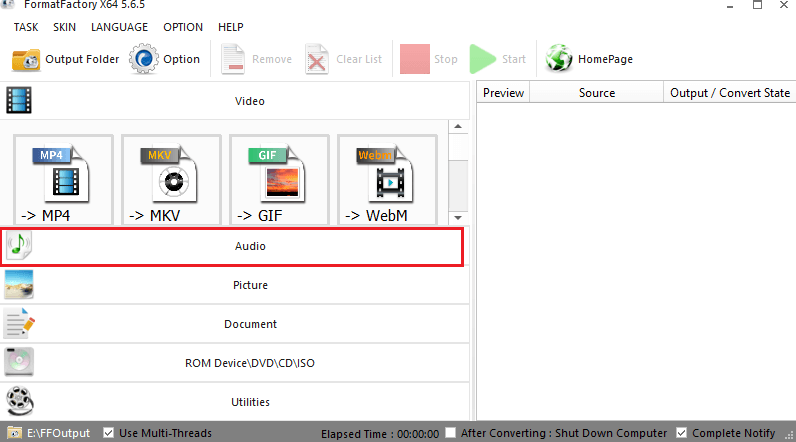Click the Utilities film reel icon

pos(19,401)
